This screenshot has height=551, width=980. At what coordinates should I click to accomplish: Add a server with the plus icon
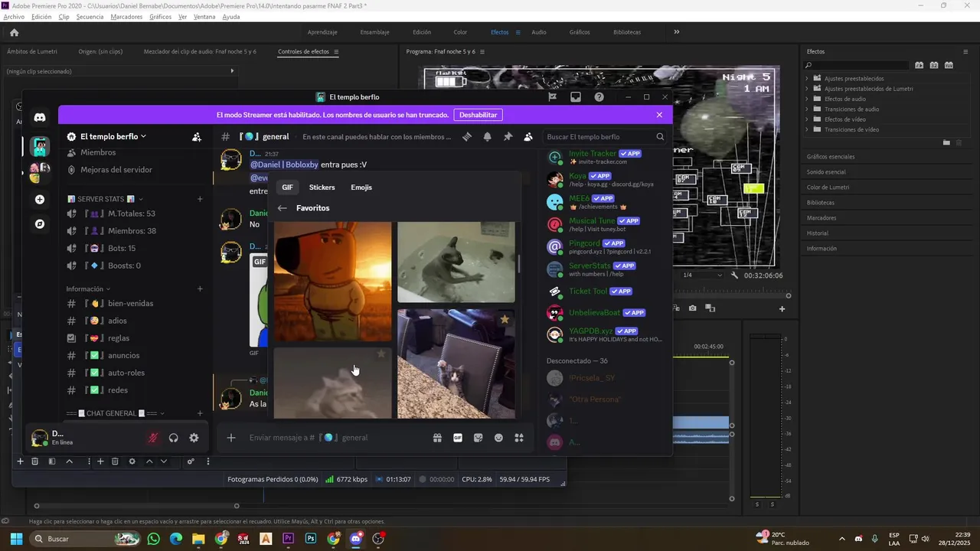(40, 200)
